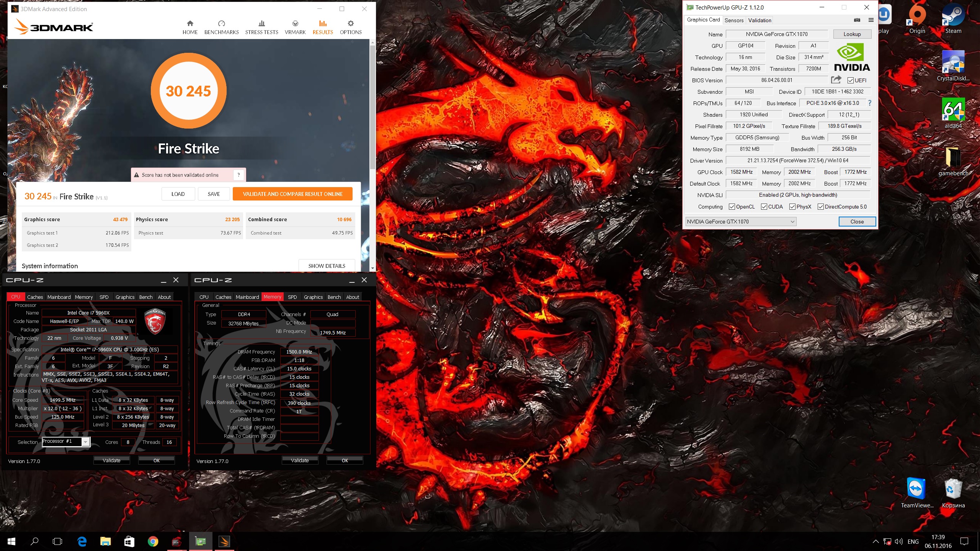Toggle the DirectCompute 5.0 checkbox

point(821,207)
